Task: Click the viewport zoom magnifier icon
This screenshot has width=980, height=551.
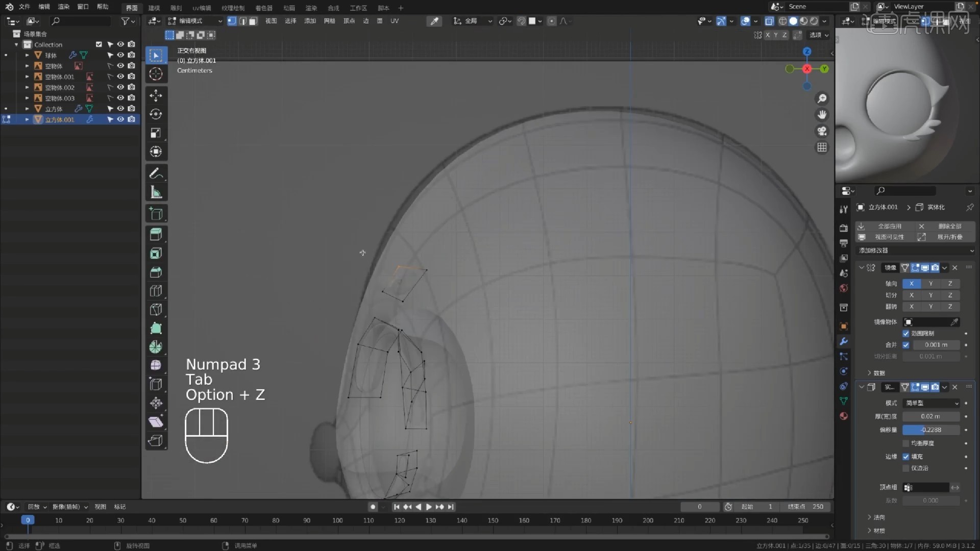Action: point(822,98)
